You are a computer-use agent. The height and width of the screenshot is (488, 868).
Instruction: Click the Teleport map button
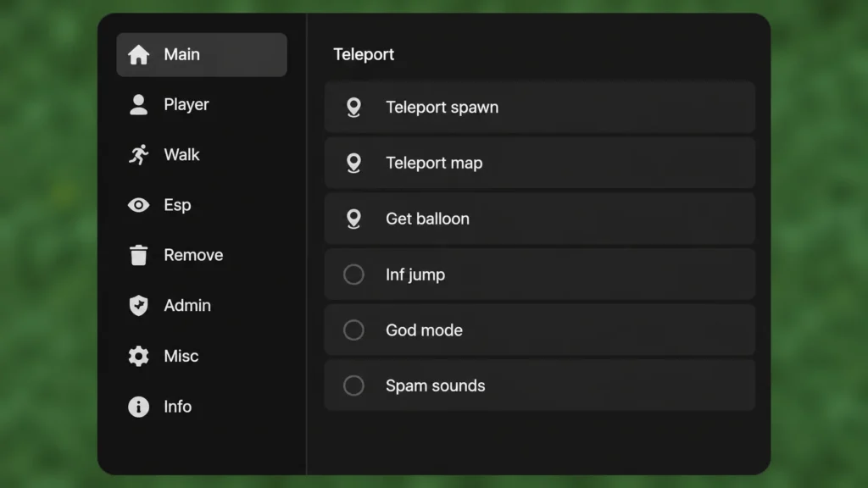540,164
